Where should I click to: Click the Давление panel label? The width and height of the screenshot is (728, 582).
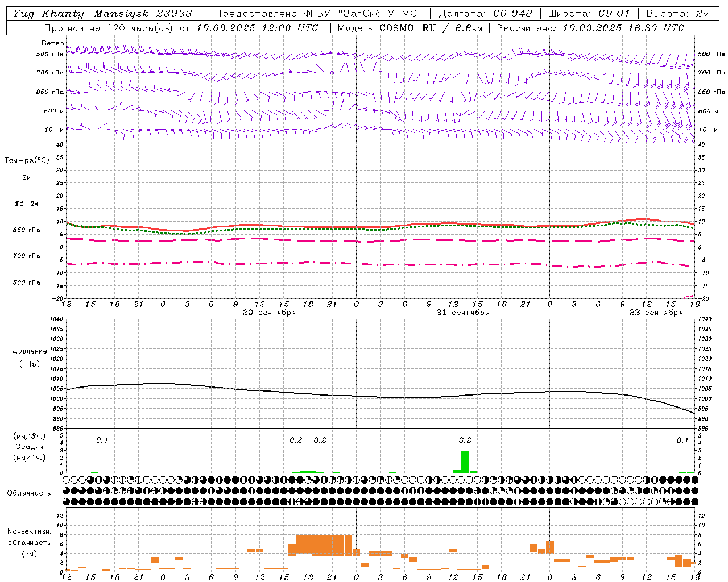(x=30, y=351)
